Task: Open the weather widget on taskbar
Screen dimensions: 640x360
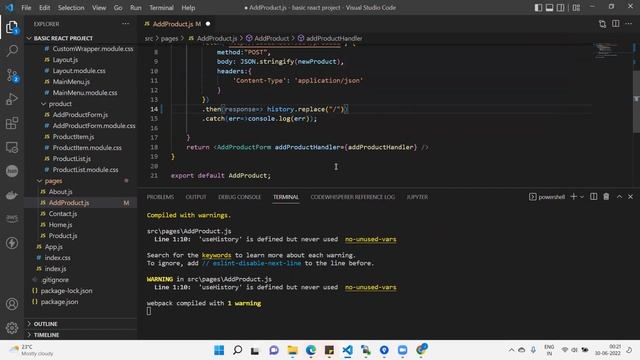Action: [32, 350]
